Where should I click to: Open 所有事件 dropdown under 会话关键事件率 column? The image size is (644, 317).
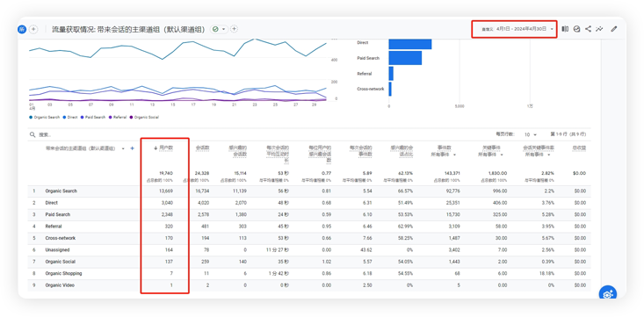537,155
